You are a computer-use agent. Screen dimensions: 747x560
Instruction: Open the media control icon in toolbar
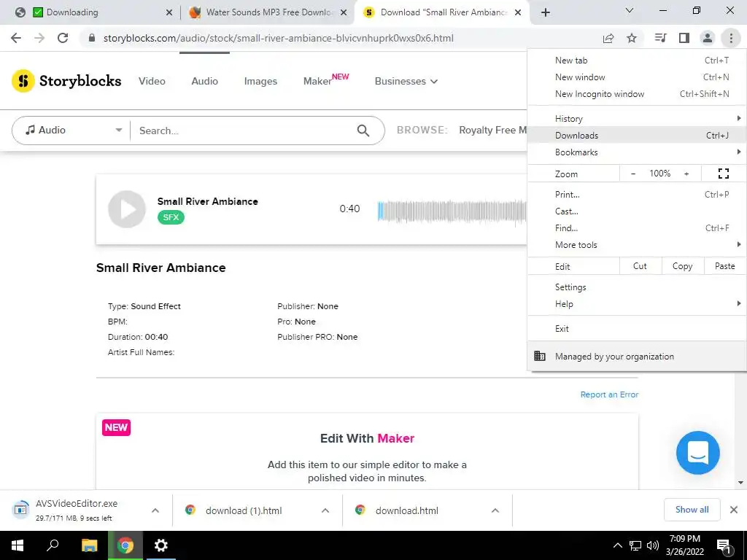point(661,38)
